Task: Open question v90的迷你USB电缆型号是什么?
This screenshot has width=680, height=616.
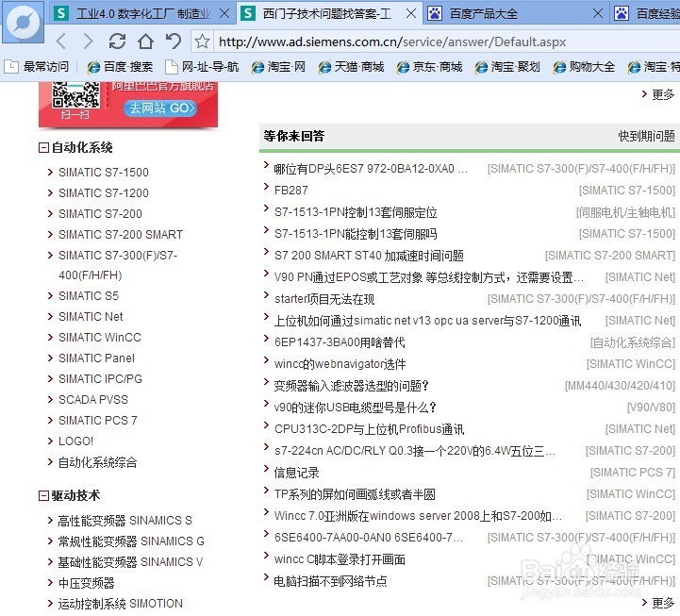Action: coord(355,408)
